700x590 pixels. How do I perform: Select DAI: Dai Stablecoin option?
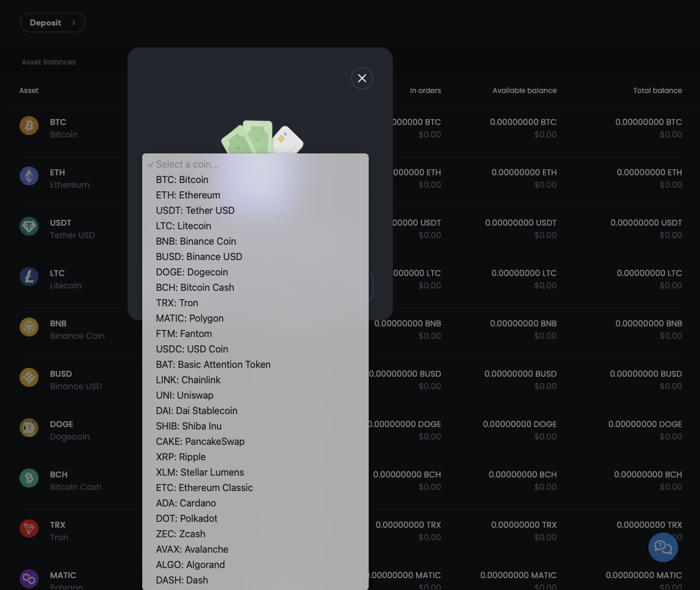[x=255, y=411]
